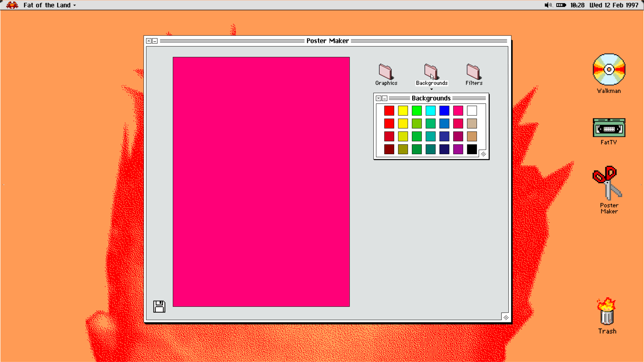Open the Fat of the Land menu
This screenshot has height=362, width=644.
(x=49, y=5)
